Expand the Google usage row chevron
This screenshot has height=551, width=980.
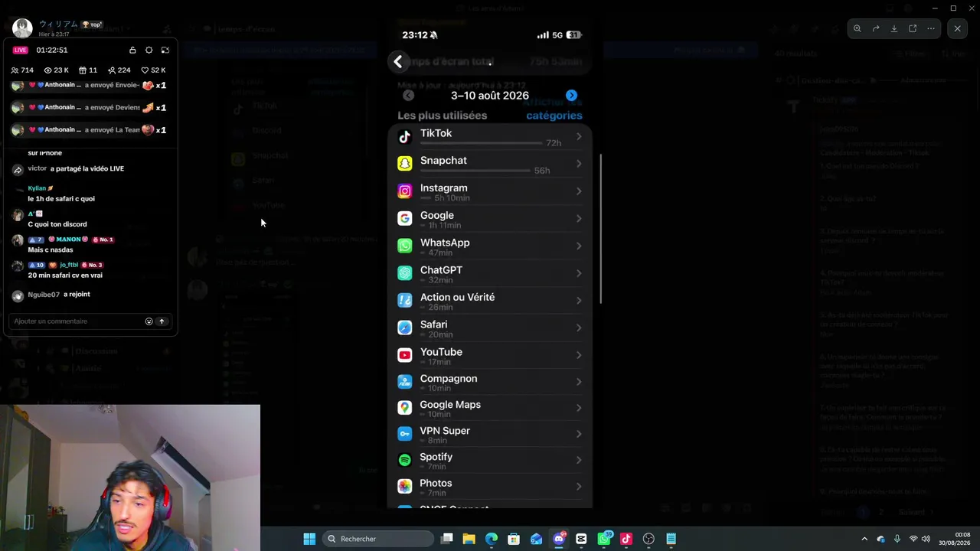[x=579, y=219]
